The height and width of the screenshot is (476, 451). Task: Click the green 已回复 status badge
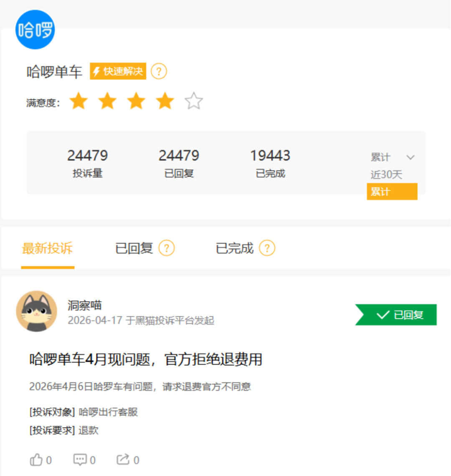click(397, 315)
